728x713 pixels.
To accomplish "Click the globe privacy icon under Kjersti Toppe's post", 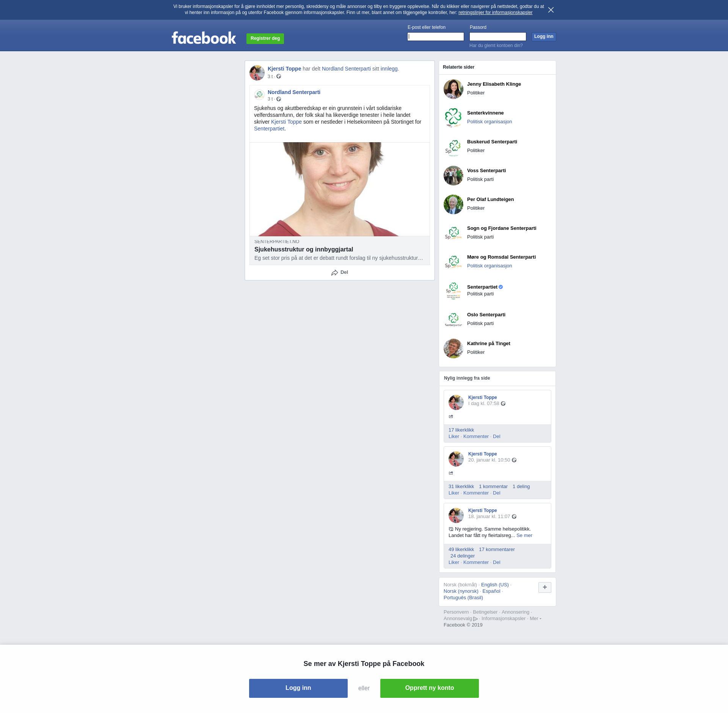I will [x=279, y=77].
